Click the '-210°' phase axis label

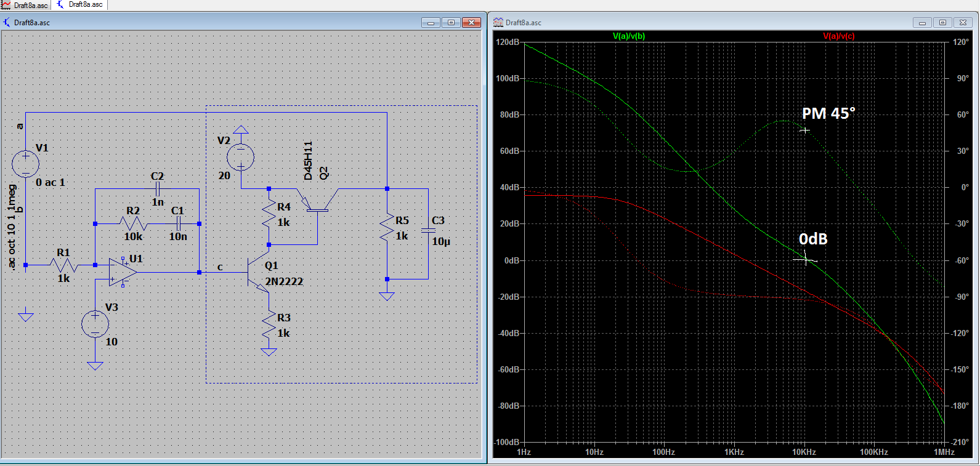[x=962, y=442]
